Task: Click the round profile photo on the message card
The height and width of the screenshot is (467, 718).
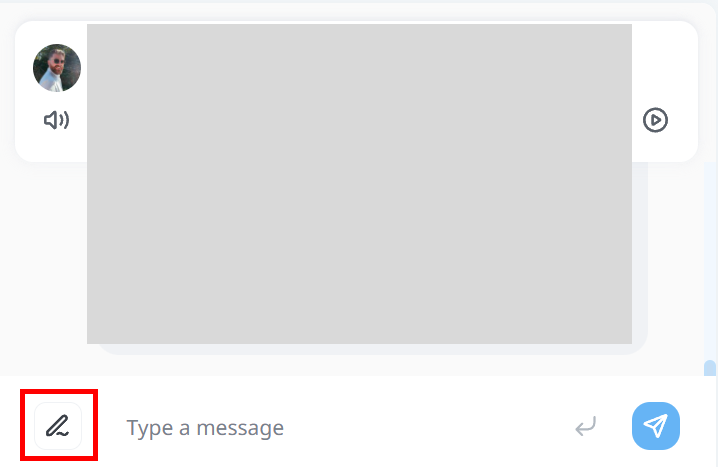Action: pyautogui.click(x=57, y=68)
